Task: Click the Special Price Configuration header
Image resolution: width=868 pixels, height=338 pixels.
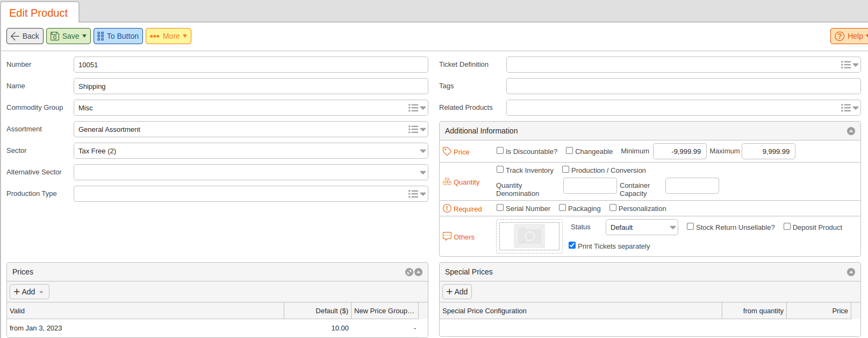Action: (x=580, y=311)
